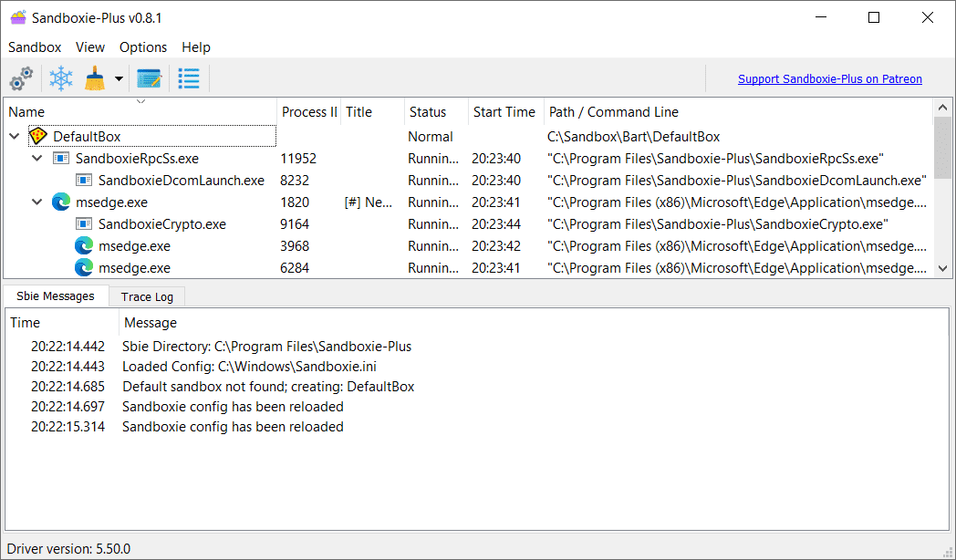The height and width of the screenshot is (560, 956).
Task: Open the Options menu
Action: click(143, 47)
